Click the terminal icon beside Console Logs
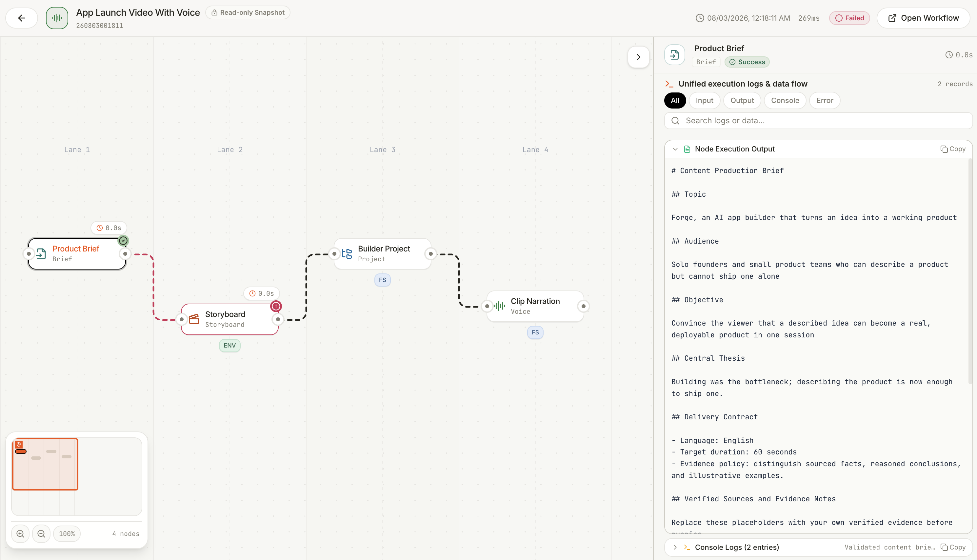The width and height of the screenshot is (977, 560). click(687, 547)
